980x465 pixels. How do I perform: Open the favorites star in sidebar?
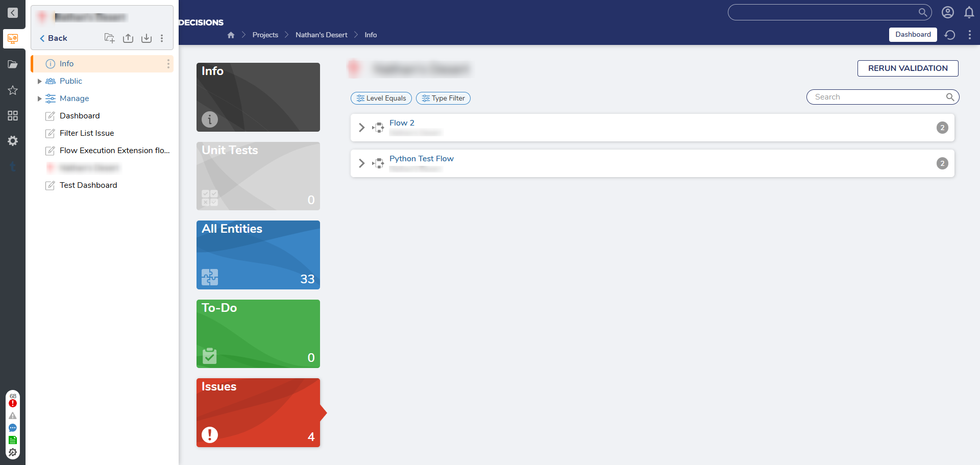(x=13, y=90)
